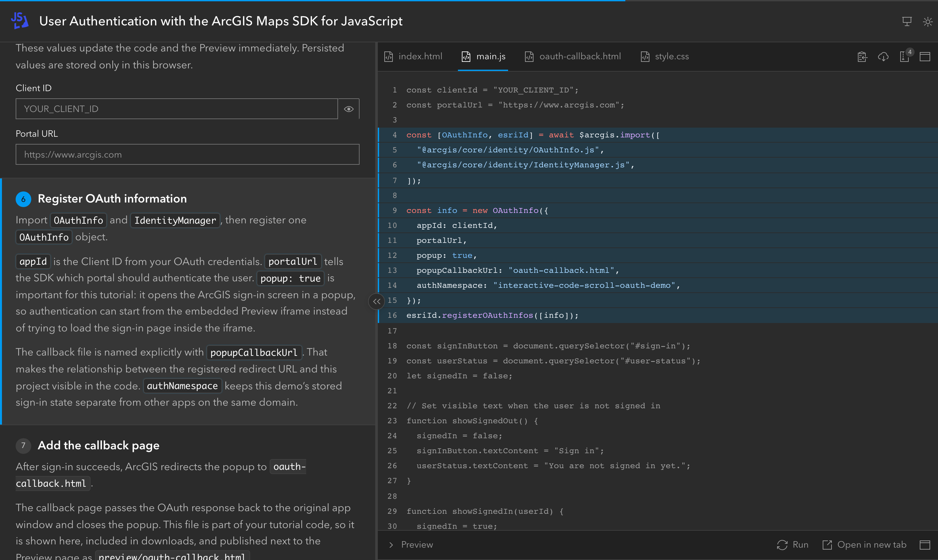Toggle light theme with the sun icon
Viewport: 938px width, 560px height.
pos(928,21)
